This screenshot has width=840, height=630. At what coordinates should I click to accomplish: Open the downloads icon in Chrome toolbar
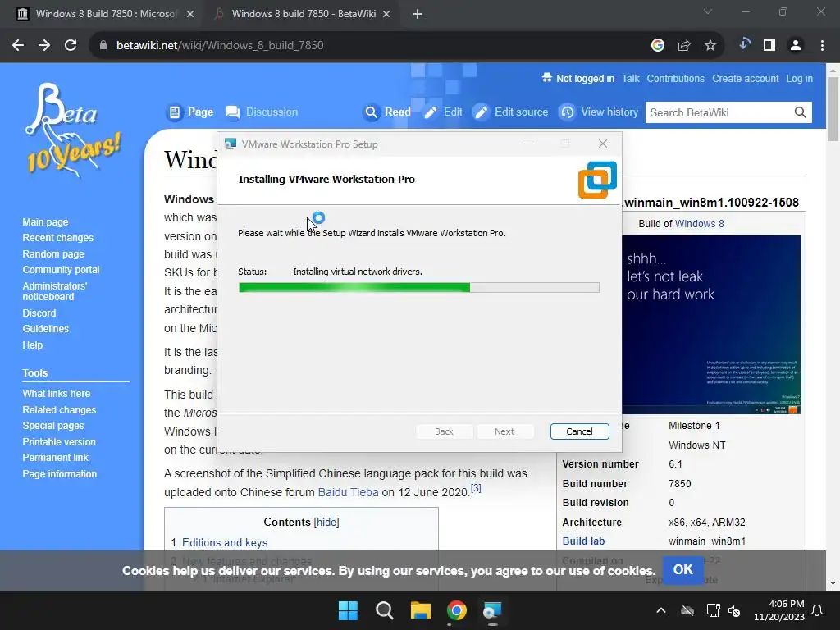744,44
